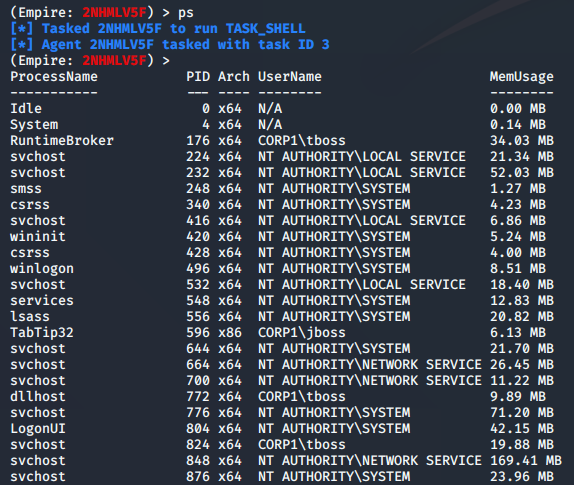Click the ProcessName column header
This screenshot has width=574, height=485.
tap(54, 77)
